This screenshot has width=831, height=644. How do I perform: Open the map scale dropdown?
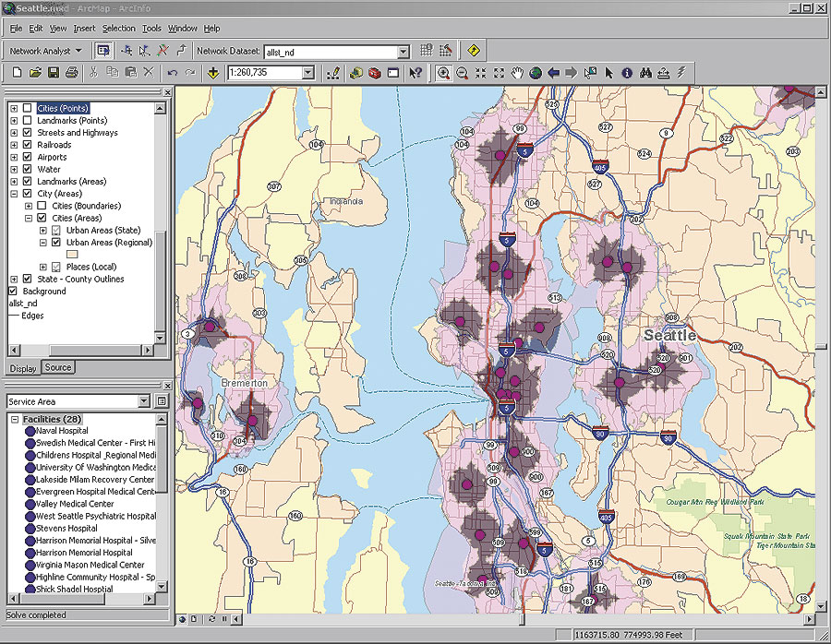pyautogui.click(x=308, y=73)
